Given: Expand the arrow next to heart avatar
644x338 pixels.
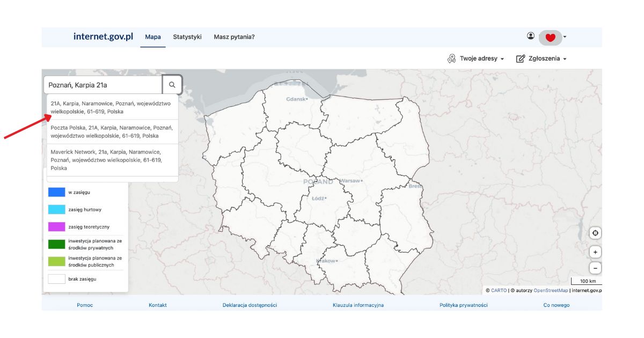Looking at the screenshot, I should pos(565,37).
